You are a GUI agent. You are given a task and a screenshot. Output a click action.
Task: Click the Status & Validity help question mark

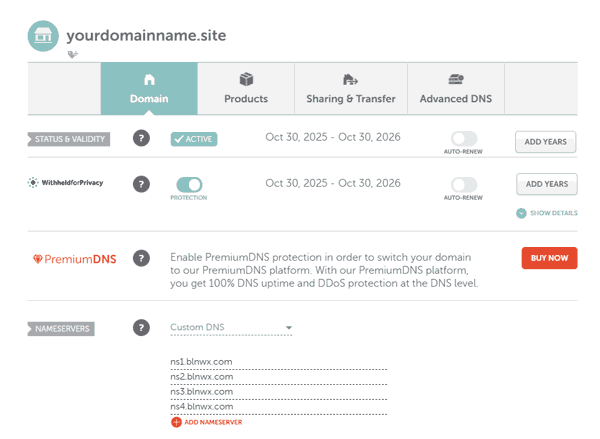click(141, 139)
